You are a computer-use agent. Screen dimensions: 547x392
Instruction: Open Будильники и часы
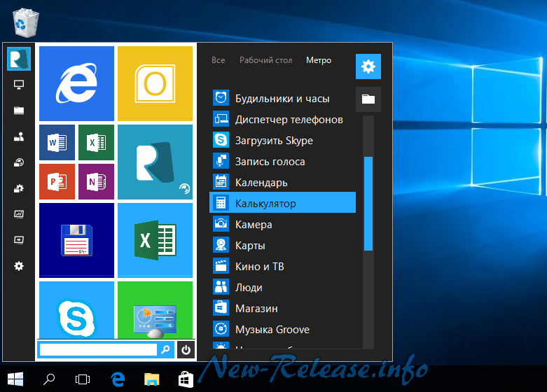pyautogui.click(x=282, y=98)
